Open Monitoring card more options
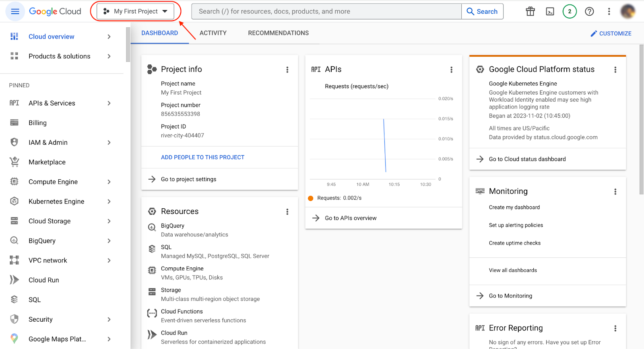This screenshot has width=644, height=349. coord(615,192)
